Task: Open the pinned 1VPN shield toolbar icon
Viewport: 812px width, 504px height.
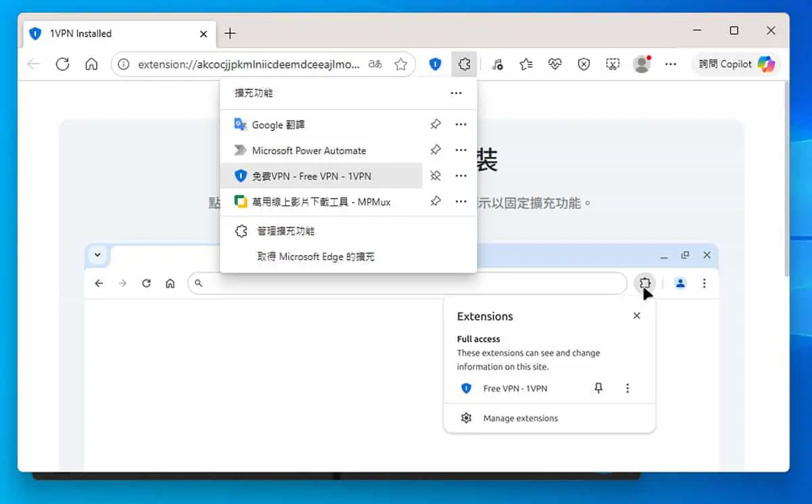Action: [x=435, y=64]
